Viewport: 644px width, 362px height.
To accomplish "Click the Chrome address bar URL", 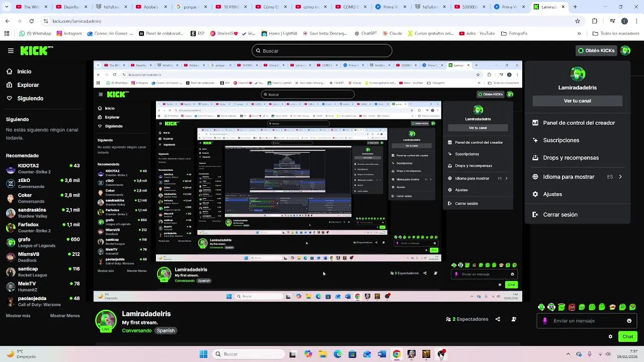I will coord(77,21).
